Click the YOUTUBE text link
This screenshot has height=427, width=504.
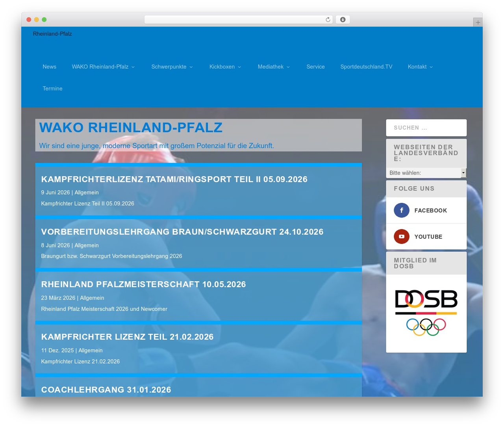[428, 237]
